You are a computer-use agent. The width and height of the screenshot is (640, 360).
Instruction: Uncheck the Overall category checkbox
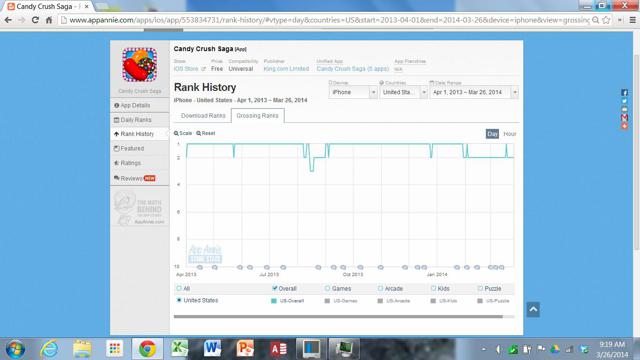[275, 288]
